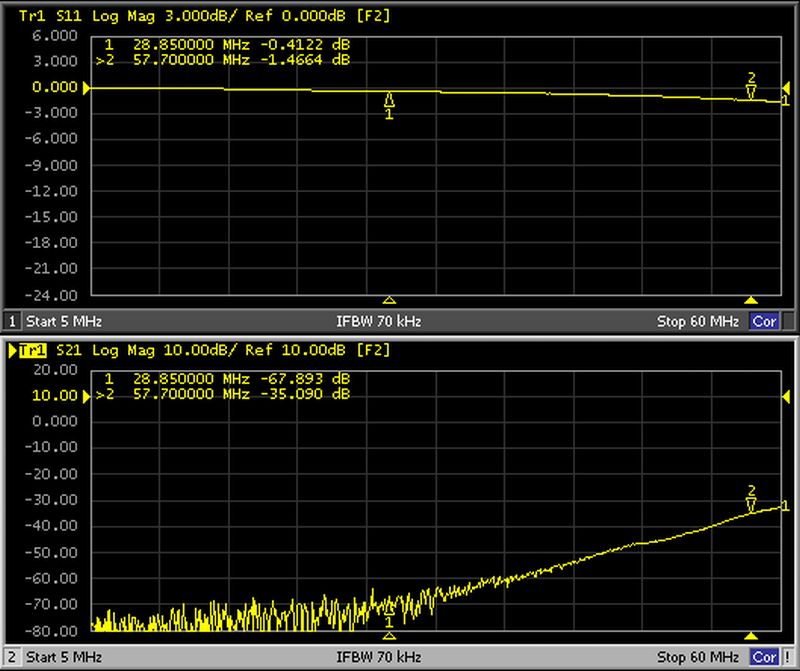Click the marker 1 pointer on the S21 frequency axis

coord(390,635)
